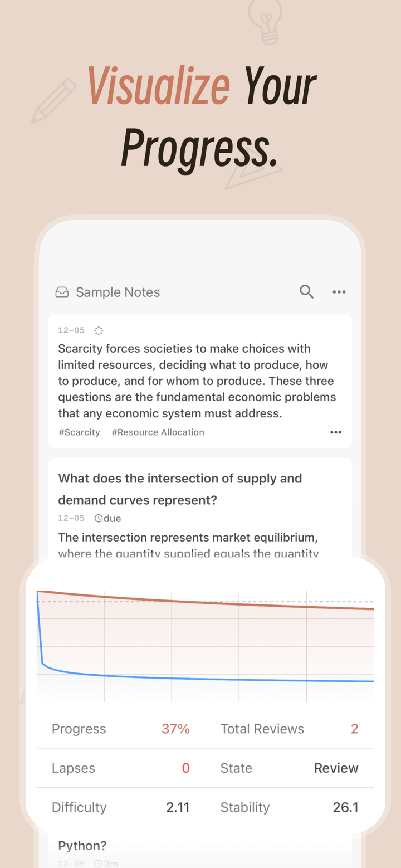Click the 37% progress value

click(x=175, y=728)
